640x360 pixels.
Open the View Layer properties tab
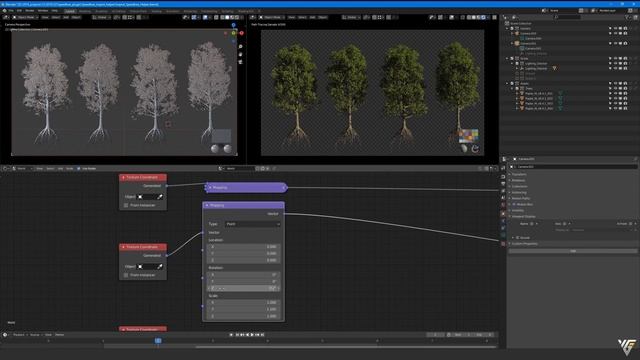[x=503, y=191]
